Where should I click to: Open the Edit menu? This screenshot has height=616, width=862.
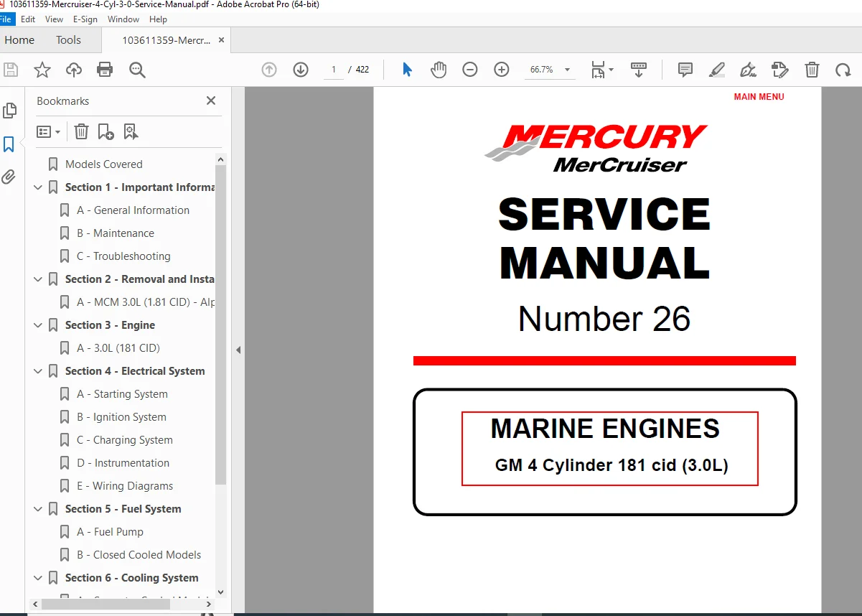click(x=28, y=19)
